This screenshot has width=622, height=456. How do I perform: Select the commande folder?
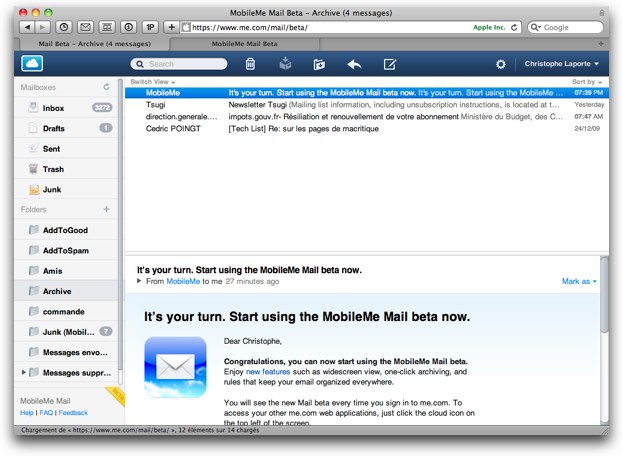click(x=66, y=312)
